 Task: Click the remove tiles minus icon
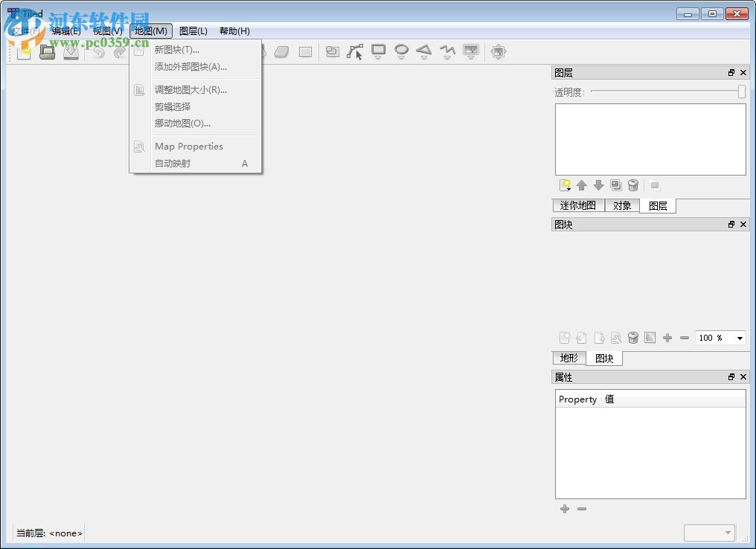pyautogui.click(x=684, y=338)
